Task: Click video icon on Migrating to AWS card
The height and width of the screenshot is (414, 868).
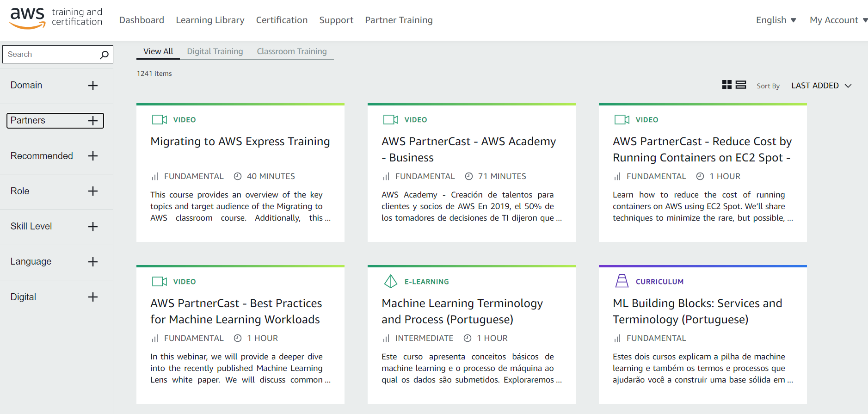Action: tap(159, 120)
